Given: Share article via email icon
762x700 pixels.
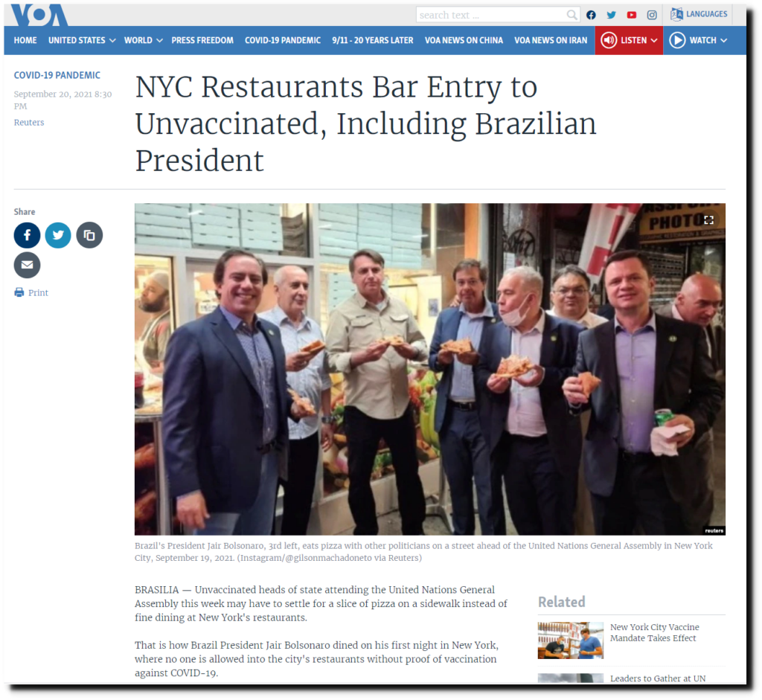Looking at the screenshot, I should pos(28,266).
